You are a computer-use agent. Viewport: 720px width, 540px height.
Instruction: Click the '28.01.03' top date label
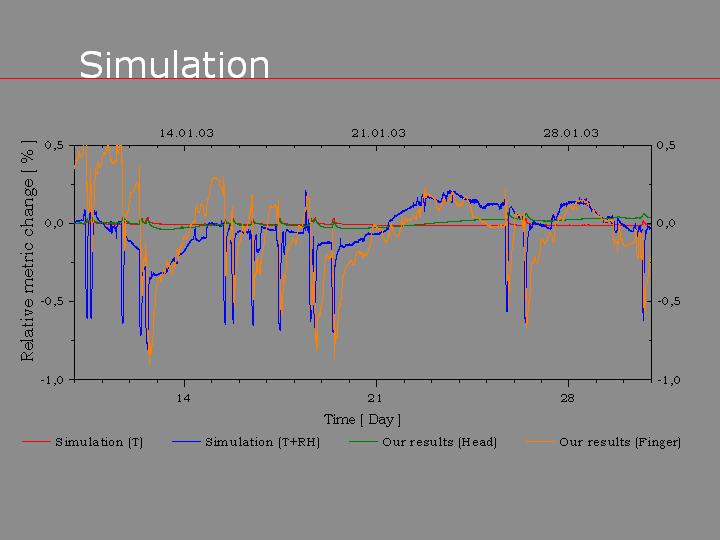tap(571, 134)
